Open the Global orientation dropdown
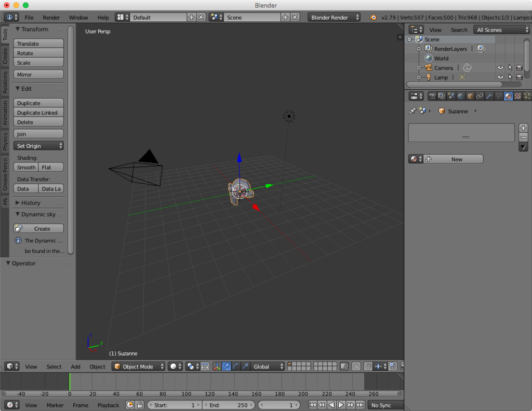The image size is (532, 411). click(x=268, y=366)
